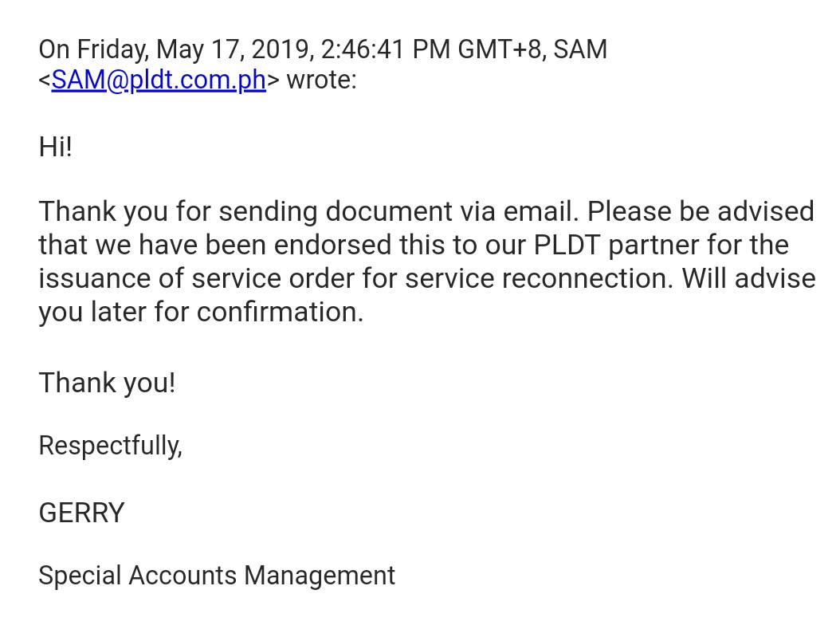Click the "Respectfully," closing line
840x641 pixels.
pyautogui.click(x=110, y=445)
